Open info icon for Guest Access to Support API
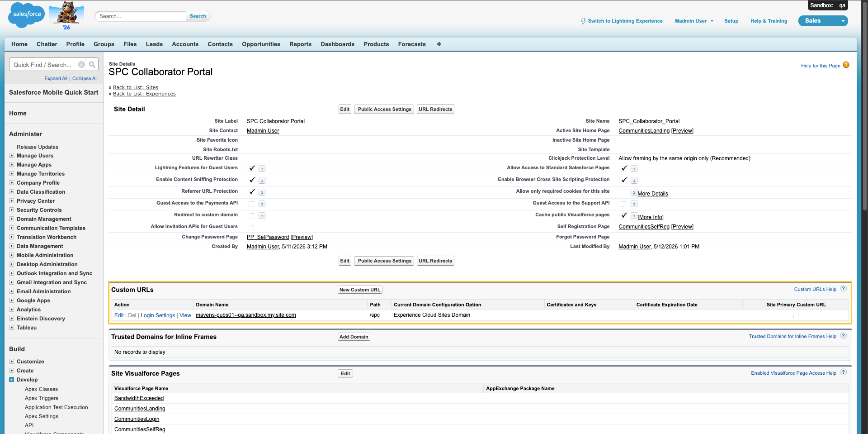Viewport: 868px width, 434px height. coord(634,204)
